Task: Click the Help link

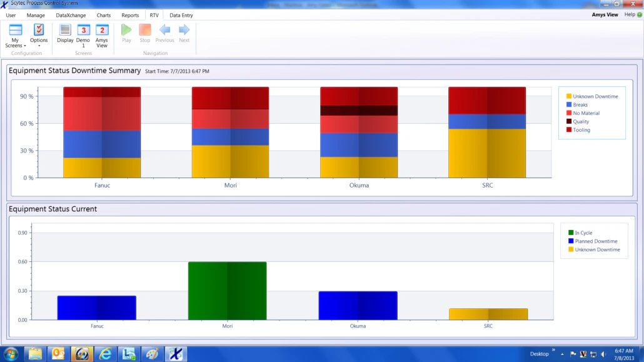Action: point(630,14)
